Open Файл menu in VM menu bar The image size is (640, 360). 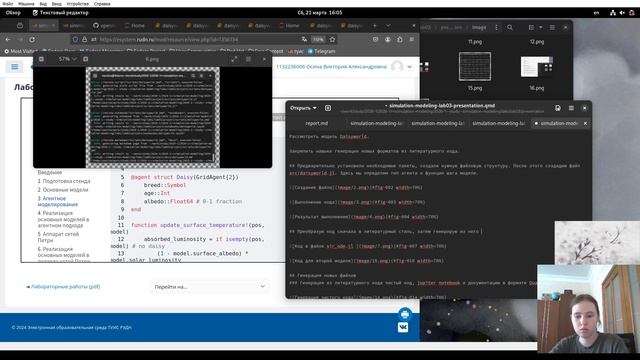tap(8, 4)
